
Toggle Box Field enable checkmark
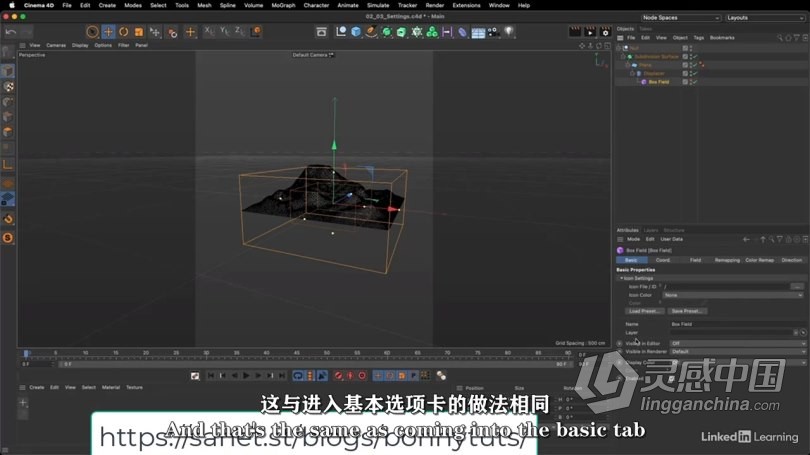coord(695,82)
